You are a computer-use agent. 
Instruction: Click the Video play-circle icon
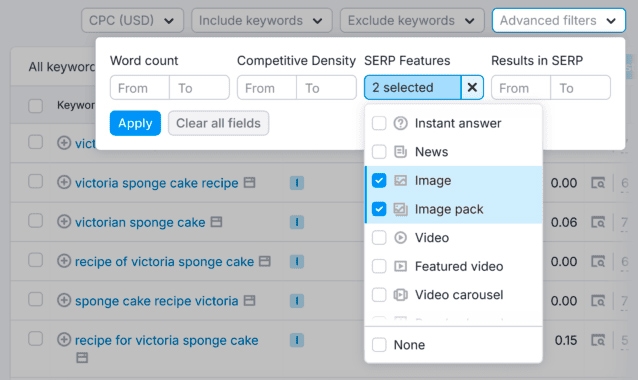400,238
